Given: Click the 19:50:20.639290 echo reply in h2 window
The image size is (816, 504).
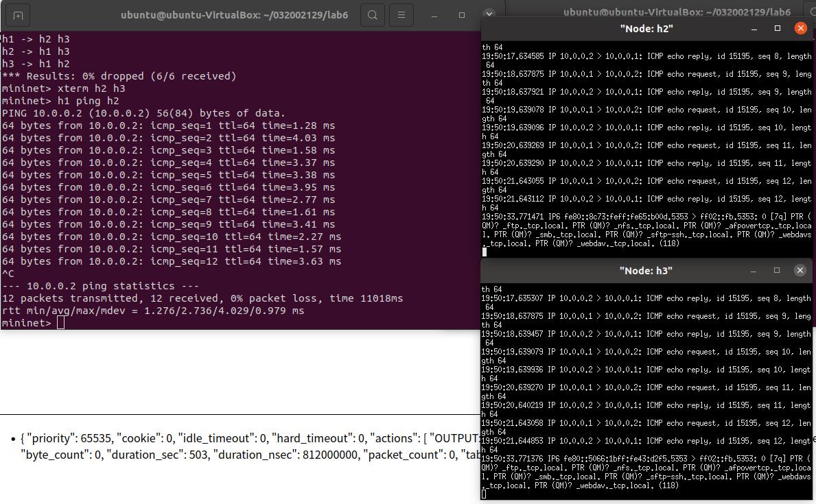Looking at the screenshot, I should (x=646, y=167).
